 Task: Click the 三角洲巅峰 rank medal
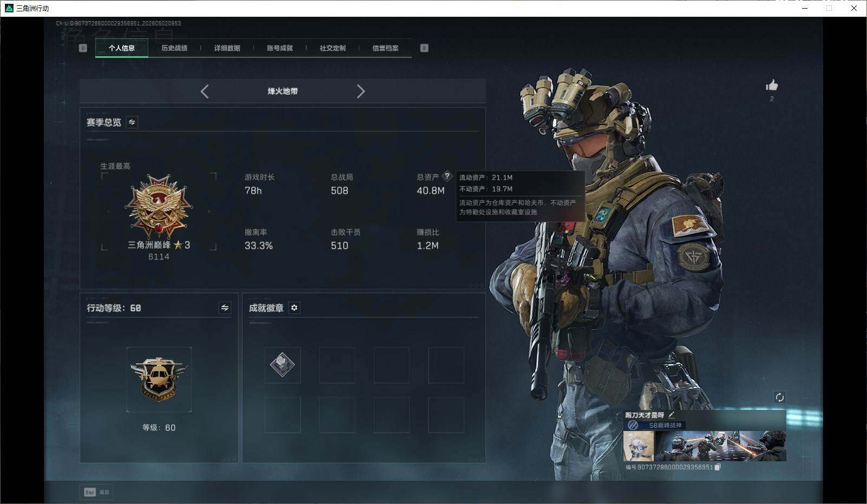pos(159,207)
